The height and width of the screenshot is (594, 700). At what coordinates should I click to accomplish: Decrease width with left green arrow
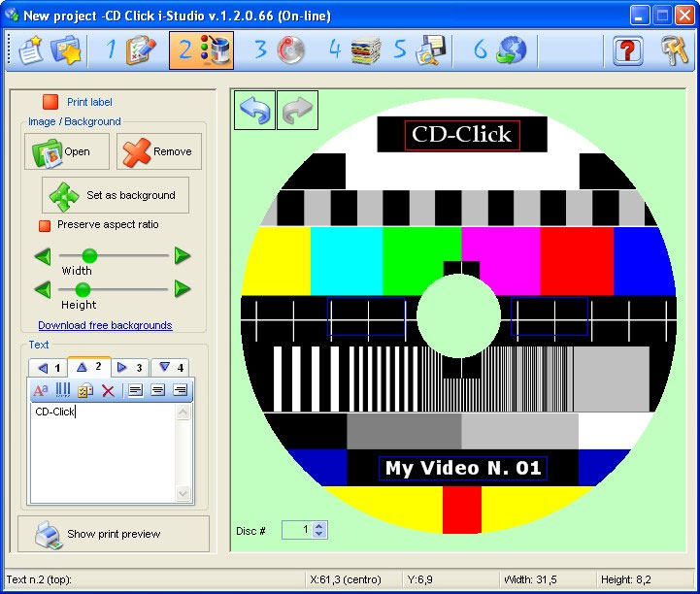(x=44, y=256)
